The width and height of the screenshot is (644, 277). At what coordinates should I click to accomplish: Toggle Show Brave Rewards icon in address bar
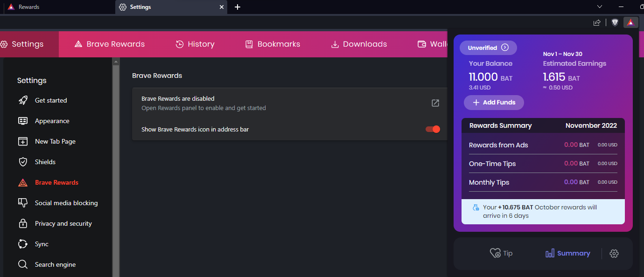click(433, 129)
